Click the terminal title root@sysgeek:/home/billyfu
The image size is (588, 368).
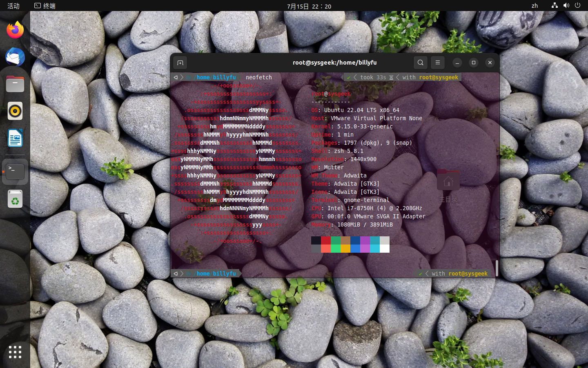pos(335,63)
